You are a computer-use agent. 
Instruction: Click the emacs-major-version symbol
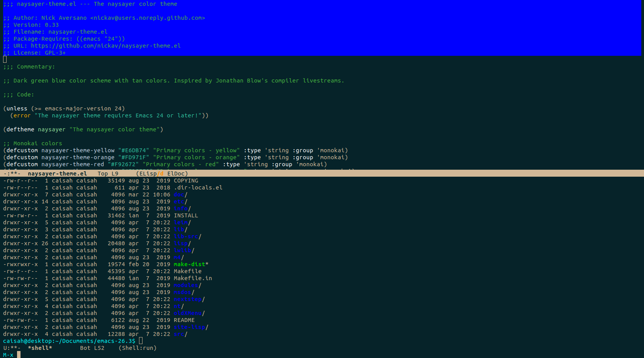(78, 108)
